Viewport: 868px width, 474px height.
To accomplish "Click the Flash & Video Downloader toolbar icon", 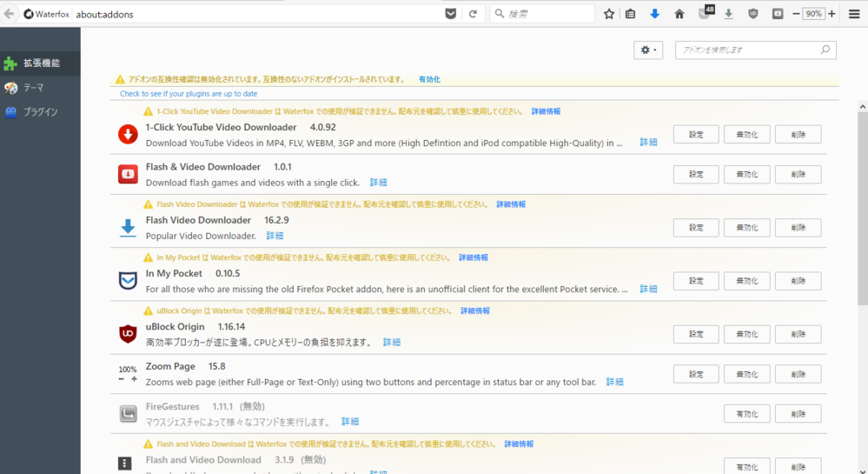I will tap(778, 14).
